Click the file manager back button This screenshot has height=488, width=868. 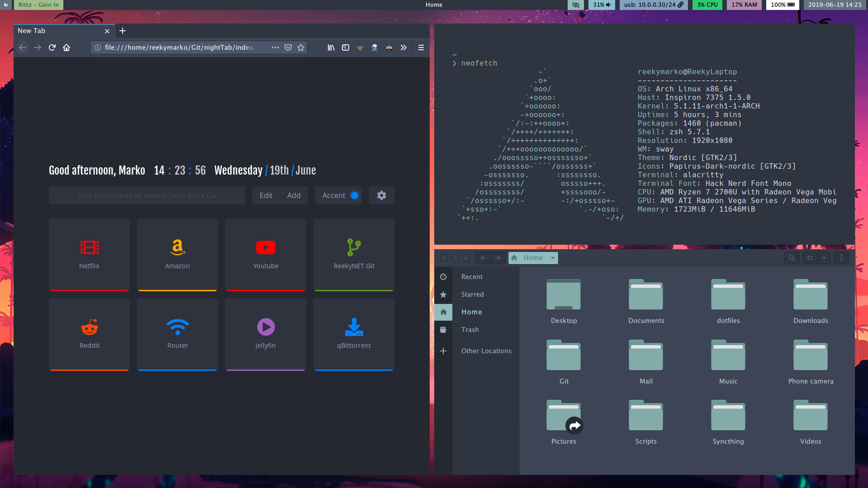click(483, 258)
